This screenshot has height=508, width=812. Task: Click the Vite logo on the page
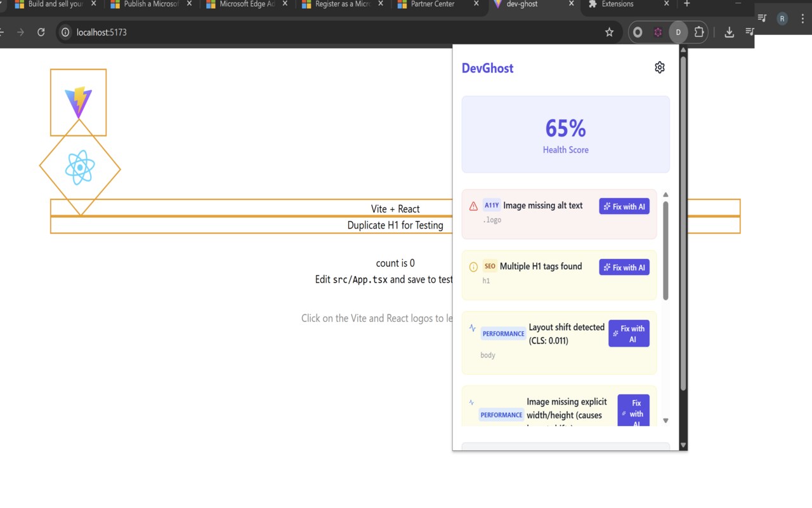pos(78,102)
